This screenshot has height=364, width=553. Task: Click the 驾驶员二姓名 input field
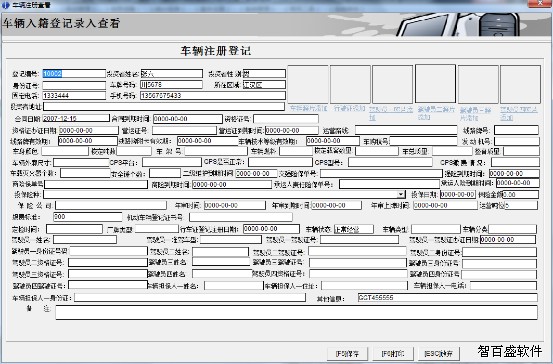tap(220, 251)
